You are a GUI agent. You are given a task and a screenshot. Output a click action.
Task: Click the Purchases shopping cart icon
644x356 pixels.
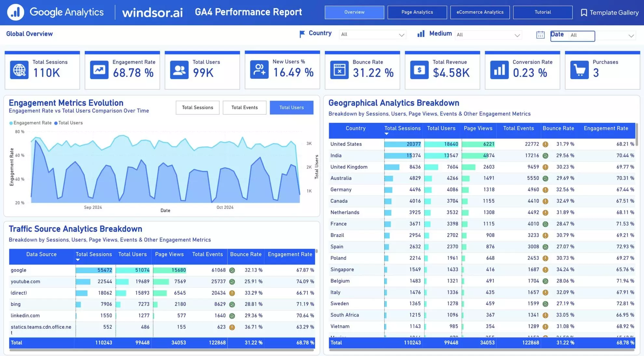pos(579,70)
